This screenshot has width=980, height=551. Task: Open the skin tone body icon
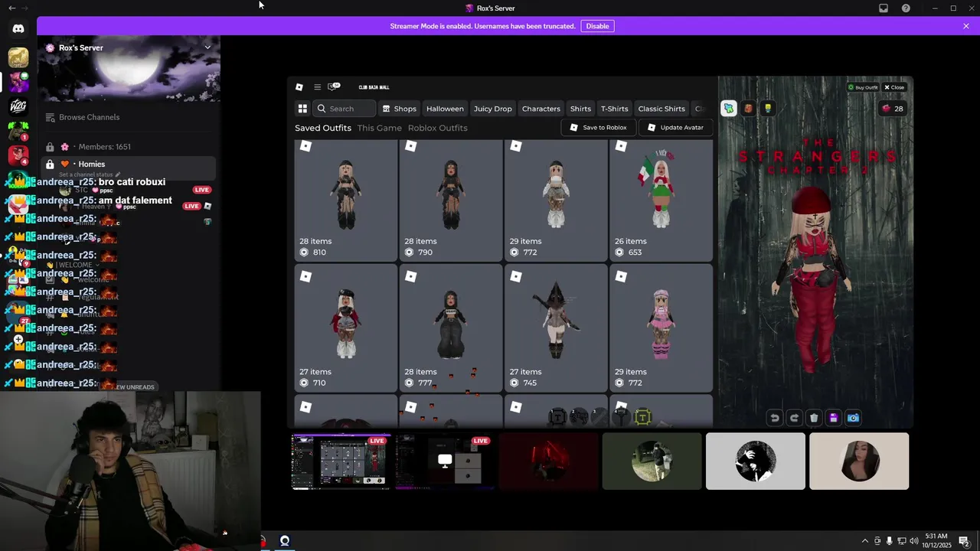tap(748, 108)
